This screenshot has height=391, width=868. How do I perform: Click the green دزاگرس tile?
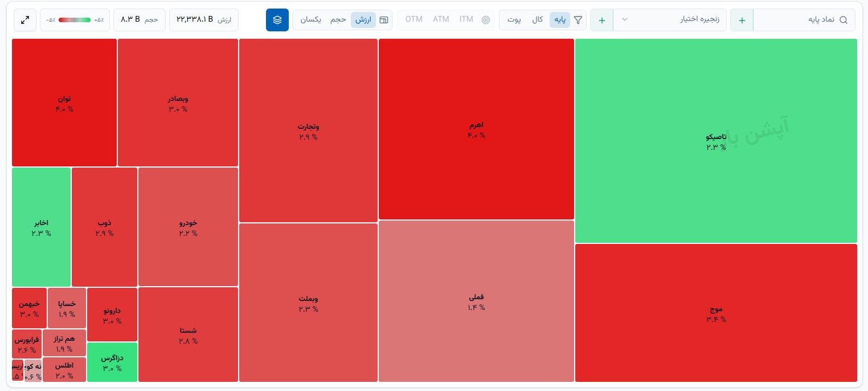(x=112, y=362)
